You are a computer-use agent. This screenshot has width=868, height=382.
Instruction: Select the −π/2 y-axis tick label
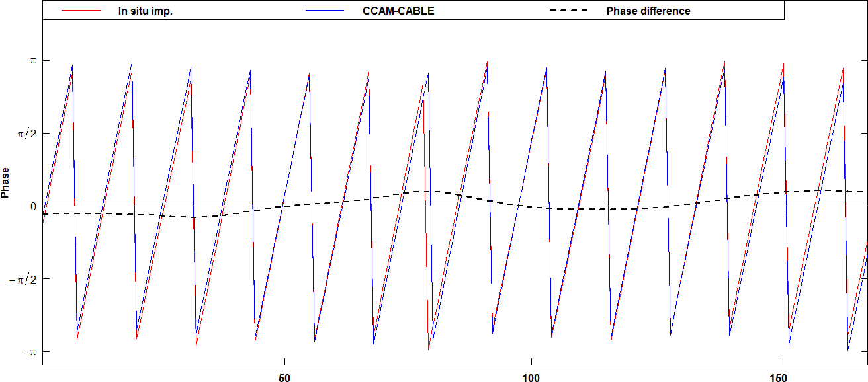(24, 279)
